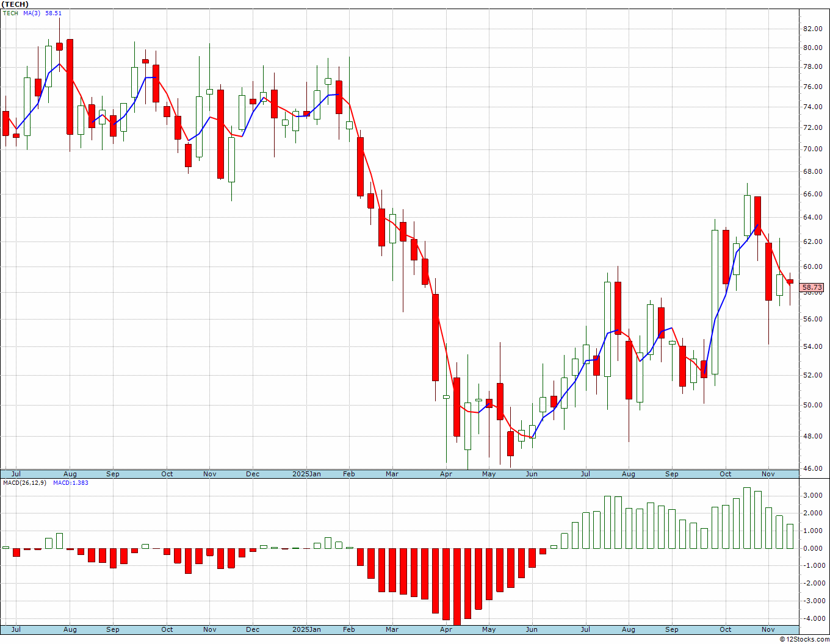Click the 80.00 price axis label

pyautogui.click(x=812, y=48)
